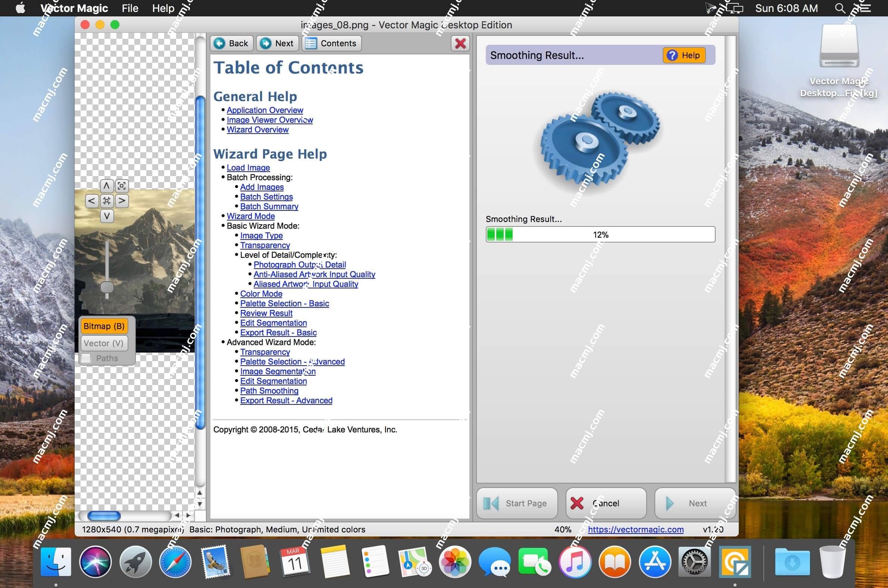Select the Vector view mode icon
The width and height of the screenshot is (888, 588).
105,343
